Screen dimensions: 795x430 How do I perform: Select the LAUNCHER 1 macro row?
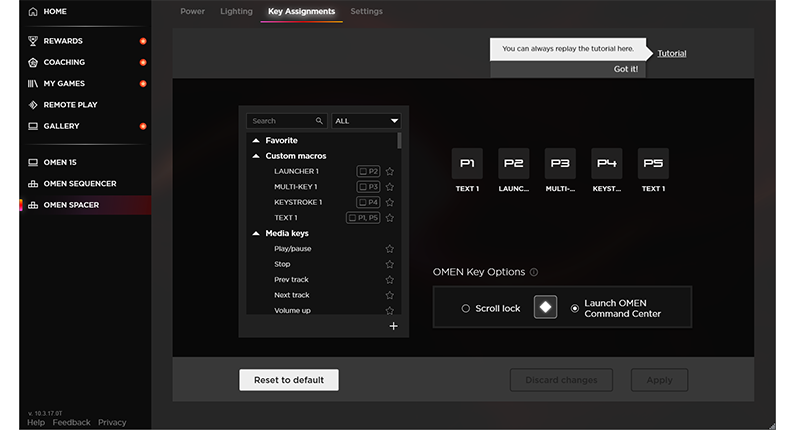tap(323, 171)
